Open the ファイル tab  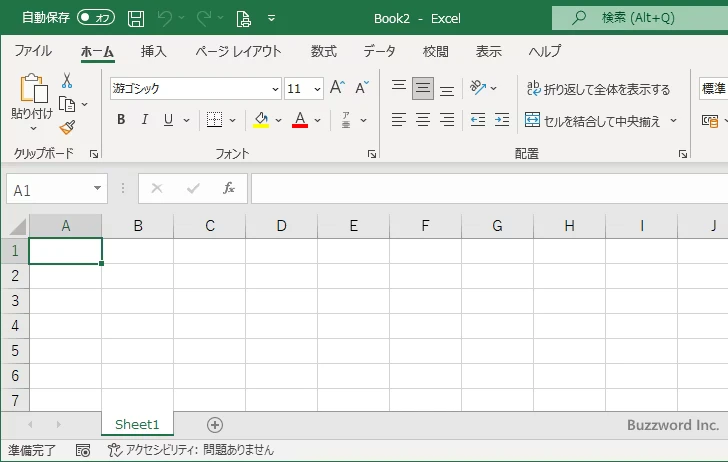click(x=33, y=51)
